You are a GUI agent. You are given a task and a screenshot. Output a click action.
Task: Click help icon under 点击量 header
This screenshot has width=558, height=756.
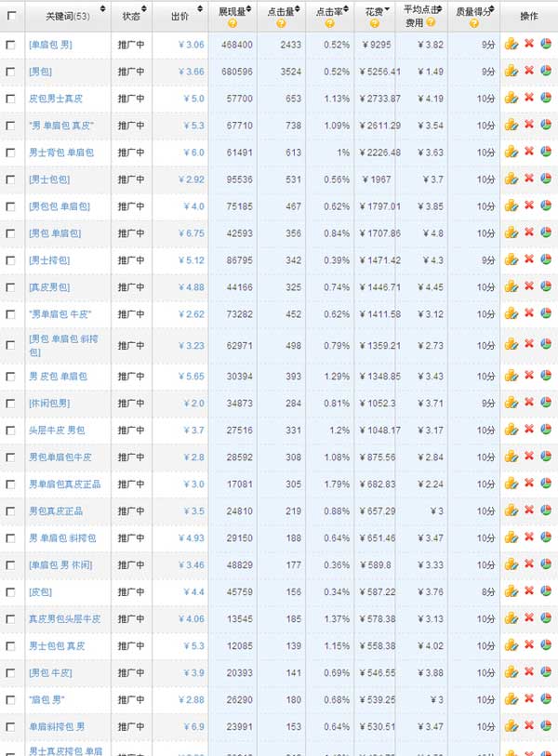click(x=281, y=23)
